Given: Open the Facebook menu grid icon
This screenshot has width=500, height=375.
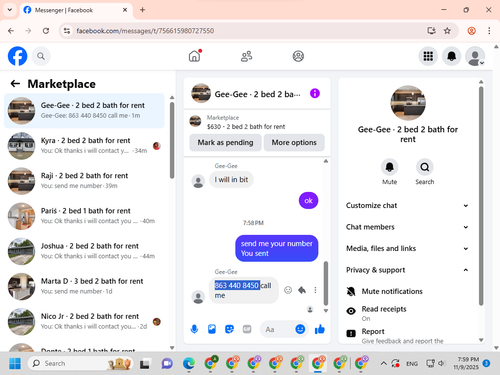Looking at the screenshot, I should (x=428, y=56).
